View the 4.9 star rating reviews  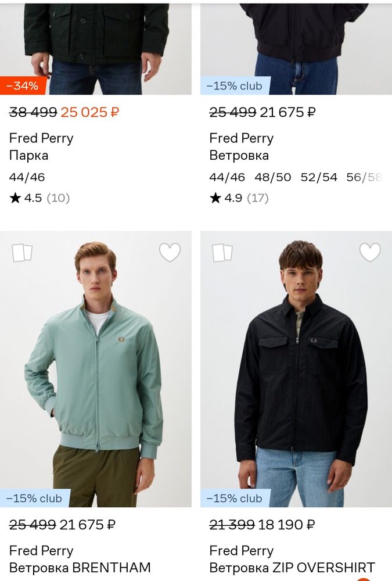(239, 198)
